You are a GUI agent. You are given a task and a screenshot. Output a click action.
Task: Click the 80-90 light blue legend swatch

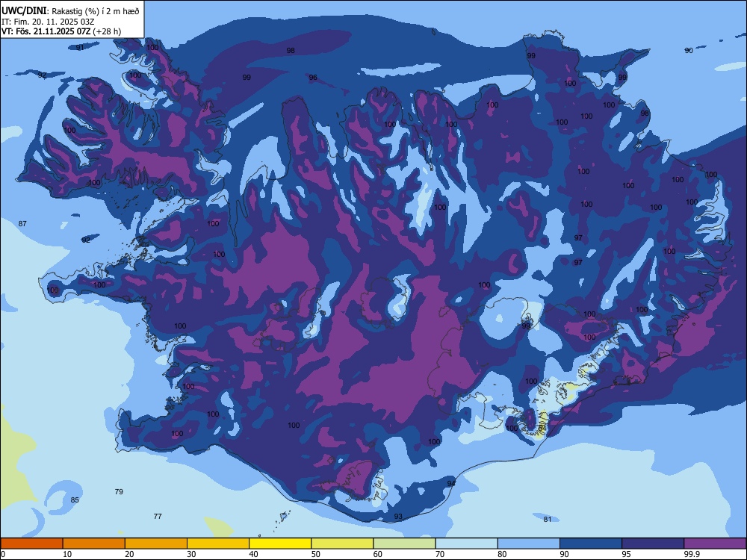point(529,544)
